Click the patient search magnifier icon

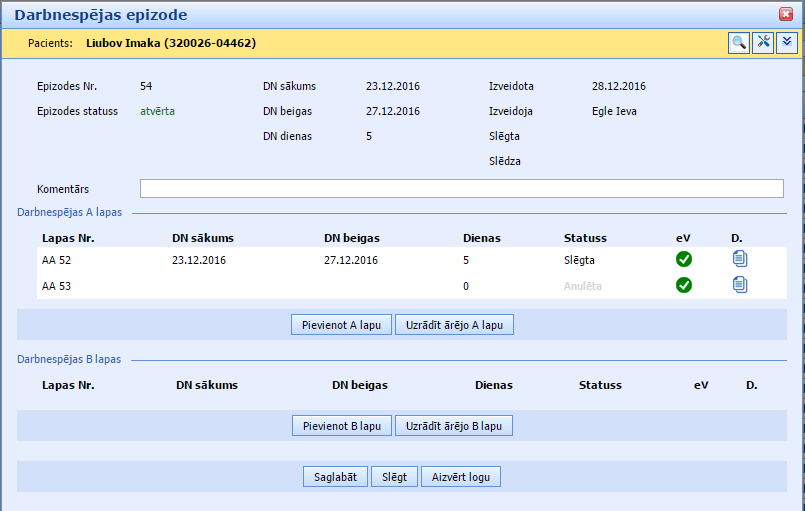coord(738,42)
